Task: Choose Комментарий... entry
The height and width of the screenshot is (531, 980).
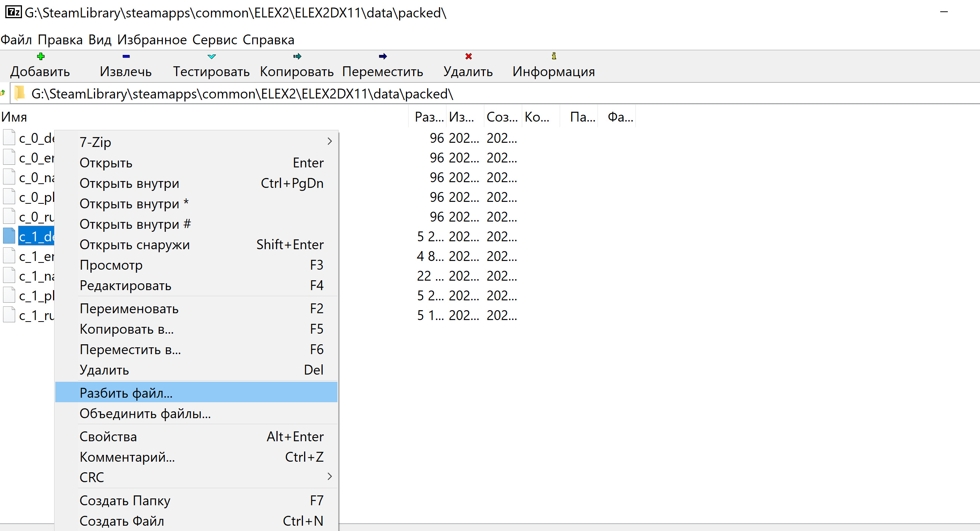Action: point(196,457)
